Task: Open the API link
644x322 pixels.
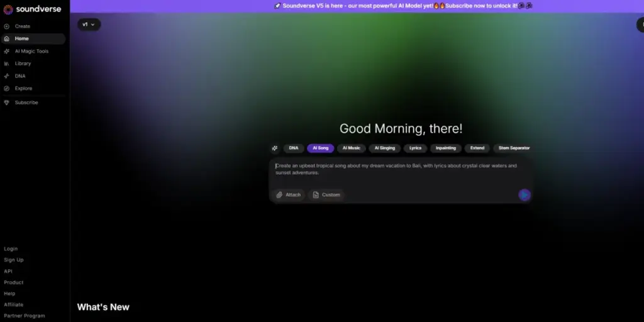Action: click(8, 272)
